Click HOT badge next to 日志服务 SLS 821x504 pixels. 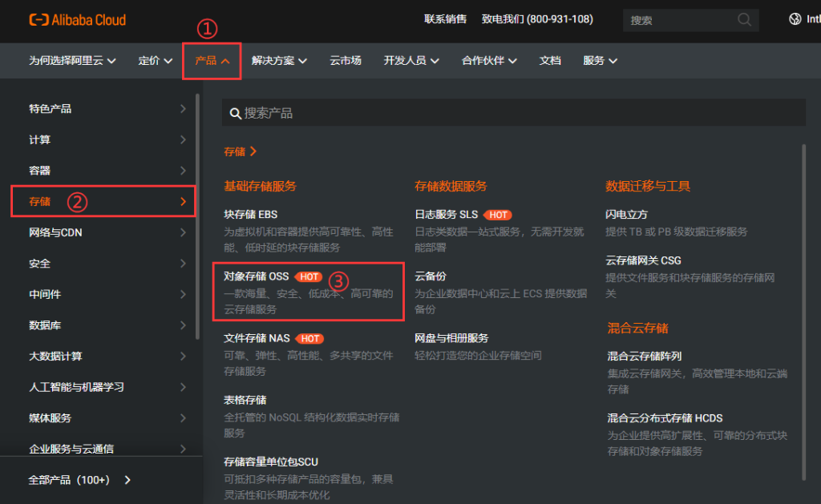coord(497,215)
